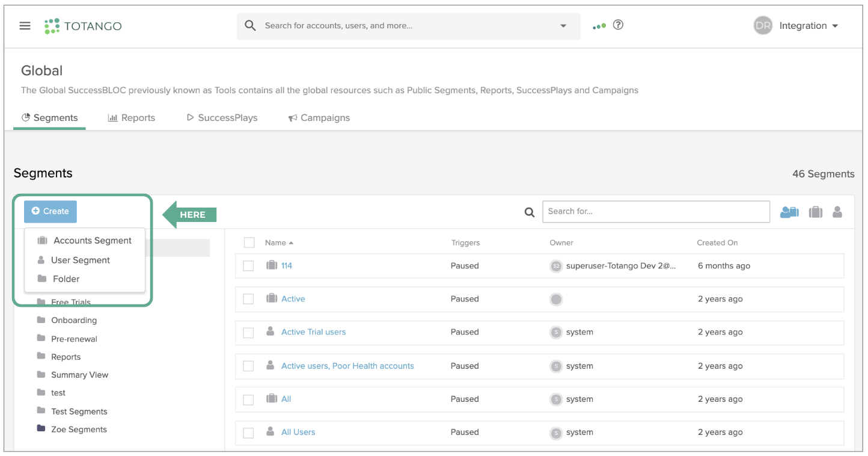Open the Integration account dropdown
The image size is (868, 456).
tap(808, 26)
